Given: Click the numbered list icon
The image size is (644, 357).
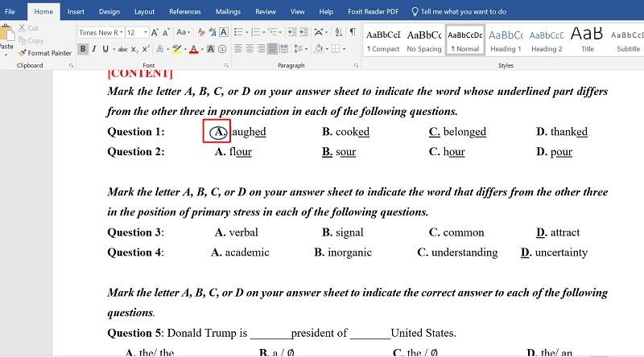Looking at the screenshot, I should pyautogui.click(x=255, y=32).
